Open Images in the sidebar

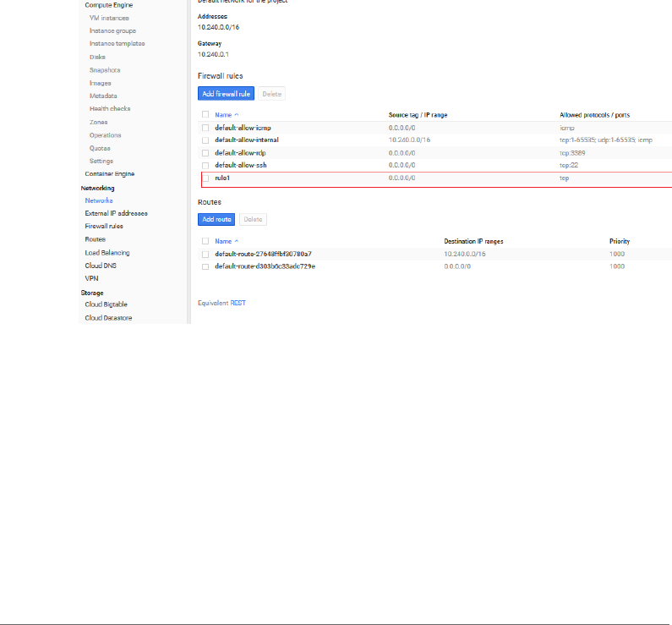click(101, 83)
